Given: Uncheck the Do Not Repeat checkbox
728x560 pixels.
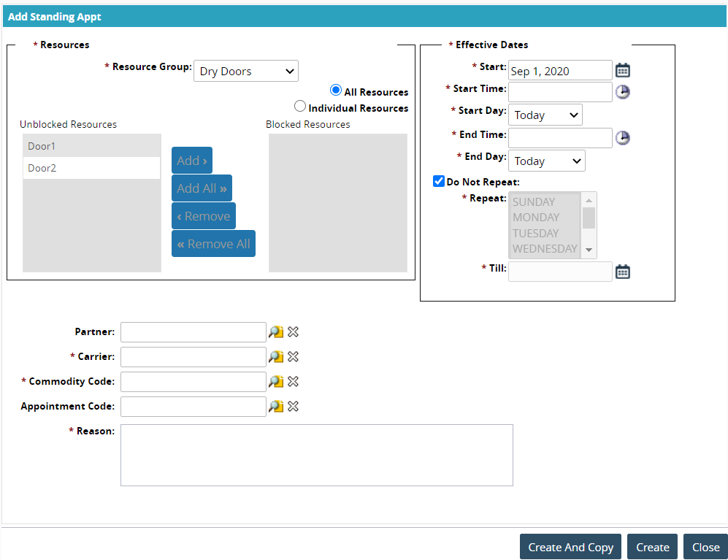Looking at the screenshot, I should click(x=439, y=181).
